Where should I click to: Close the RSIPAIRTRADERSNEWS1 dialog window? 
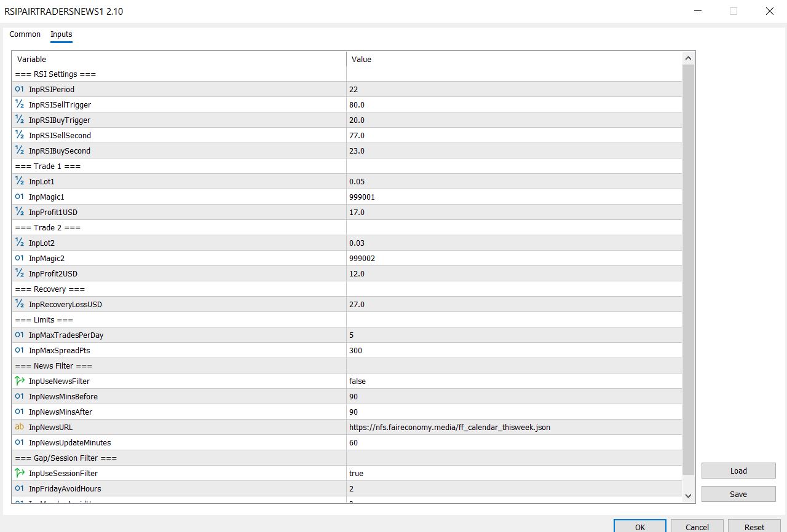[x=769, y=11]
